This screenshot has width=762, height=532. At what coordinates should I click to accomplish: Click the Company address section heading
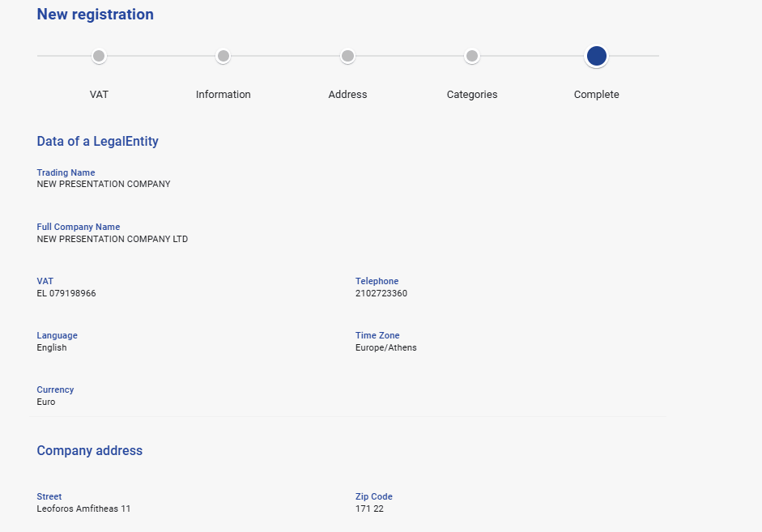tap(89, 451)
